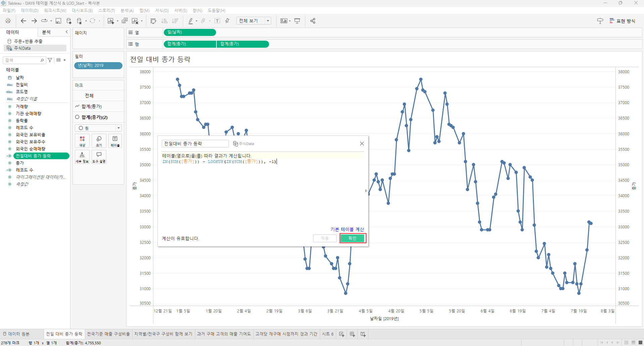The width and height of the screenshot is (644, 346).
Task: Create a new worksheet icon
Action: [111, 21]
